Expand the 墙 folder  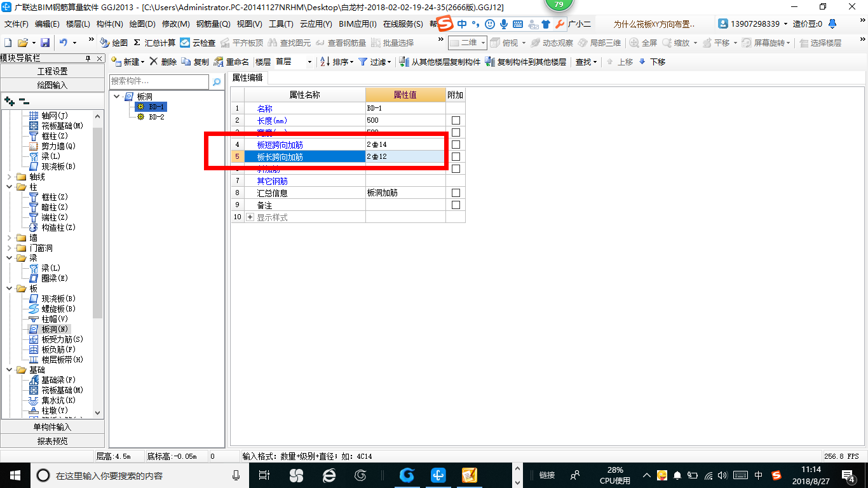tap(10, 238)
